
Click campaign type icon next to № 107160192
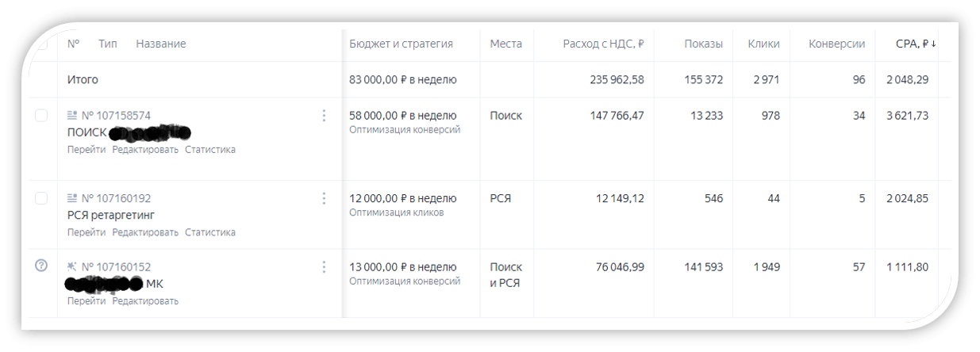tap(73, 198)
